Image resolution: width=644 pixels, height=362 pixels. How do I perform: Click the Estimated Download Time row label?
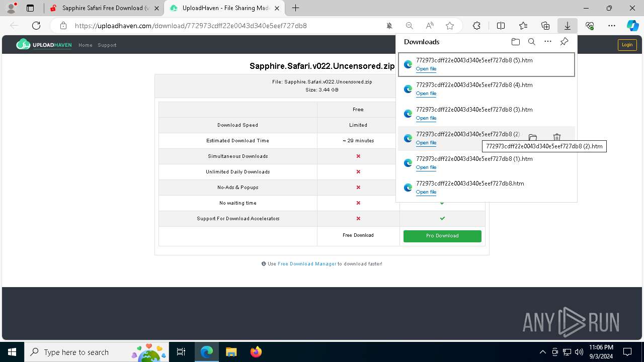pyautogui.click(x=237, y=141)
